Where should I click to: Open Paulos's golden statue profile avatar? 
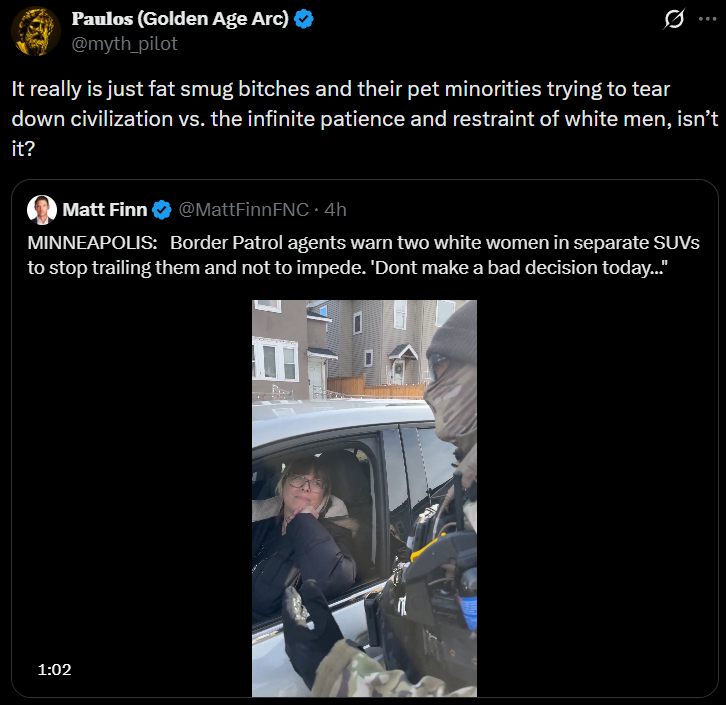pyautogui.click(x=35, y=31)
